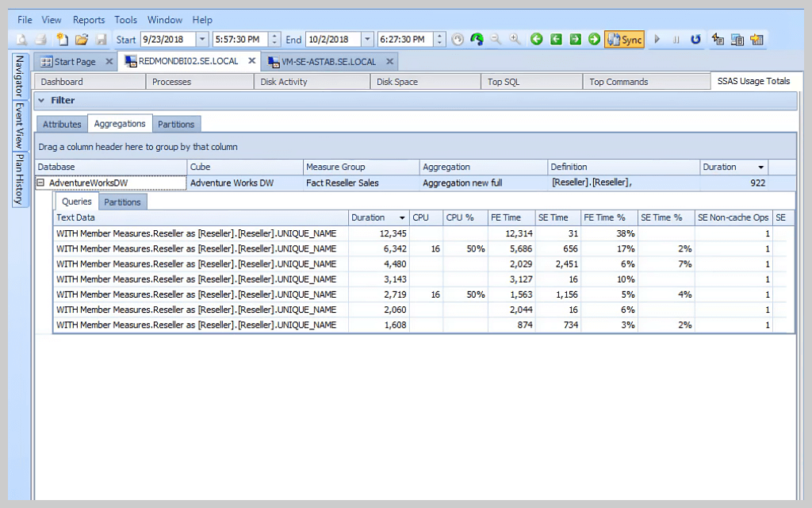Open the Reports menu
The width and height of the screenshot is (812, 508).
[x=89, y=20]
